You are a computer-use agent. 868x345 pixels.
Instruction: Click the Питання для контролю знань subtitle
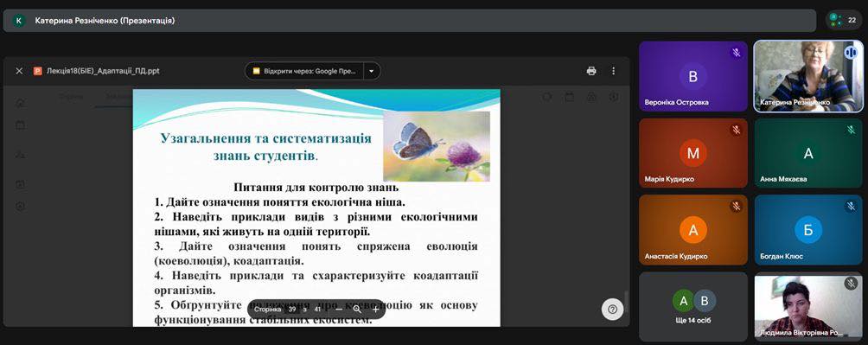[316, 187]
